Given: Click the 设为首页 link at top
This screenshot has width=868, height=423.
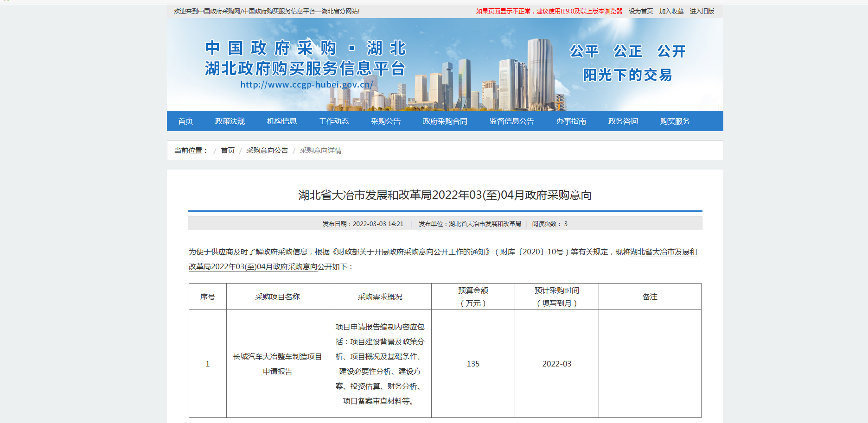Looking at the screenshot, I should click(641, 11).
